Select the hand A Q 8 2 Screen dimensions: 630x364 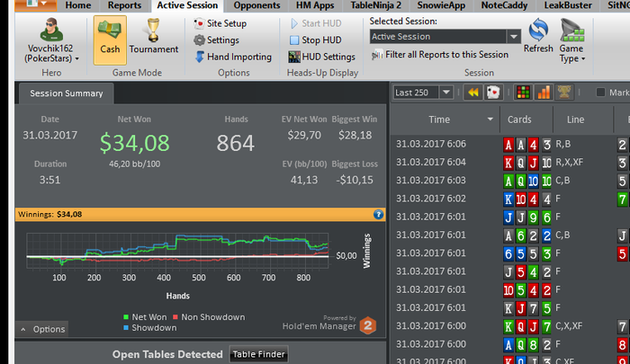click(x=509, y=344)
